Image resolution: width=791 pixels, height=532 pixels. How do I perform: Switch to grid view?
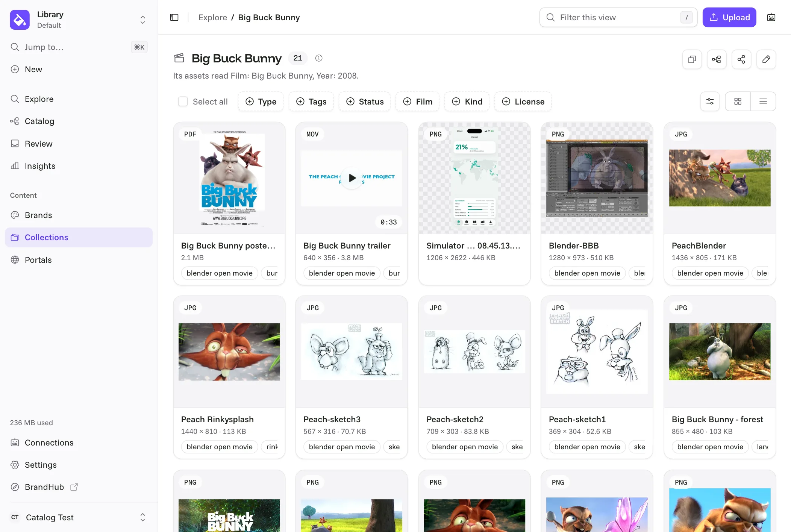[x=738, y=102]
